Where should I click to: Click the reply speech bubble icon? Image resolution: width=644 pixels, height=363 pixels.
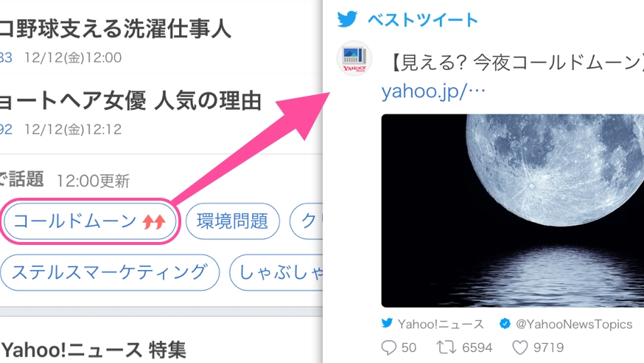tap(388, 348)
